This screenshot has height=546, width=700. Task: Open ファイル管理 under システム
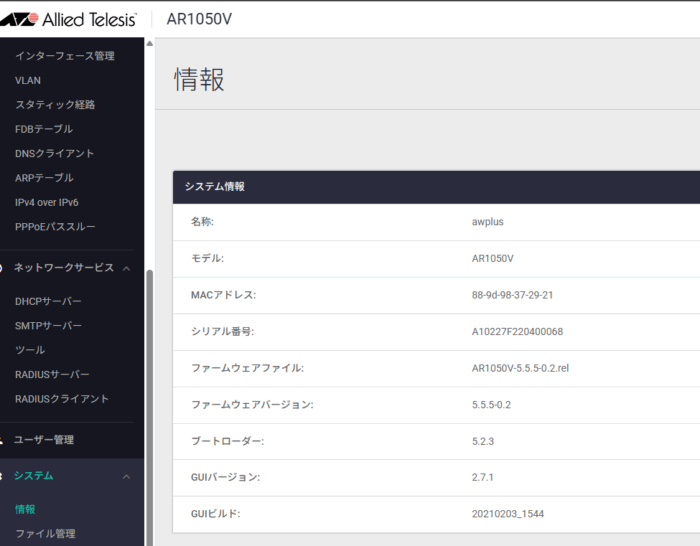tap(45, 534)
